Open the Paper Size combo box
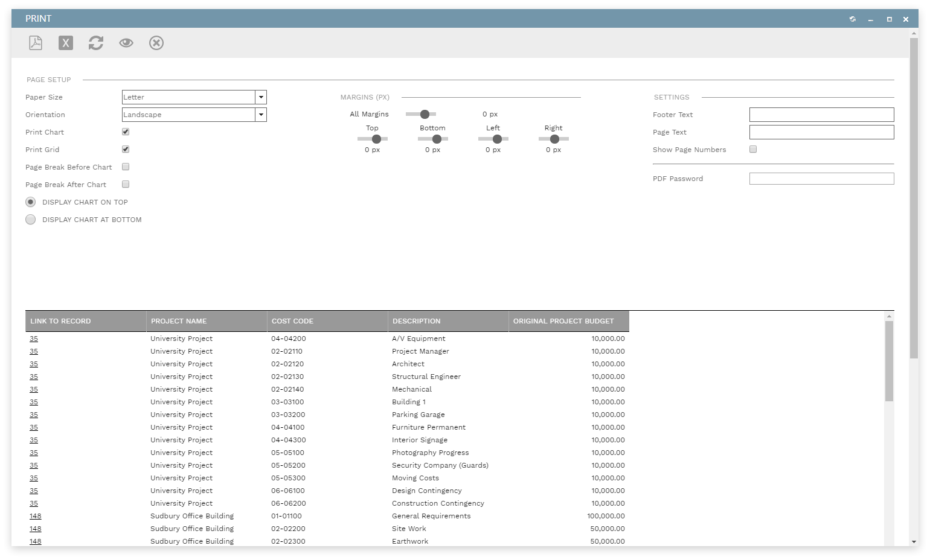 (x=187, y=97)
